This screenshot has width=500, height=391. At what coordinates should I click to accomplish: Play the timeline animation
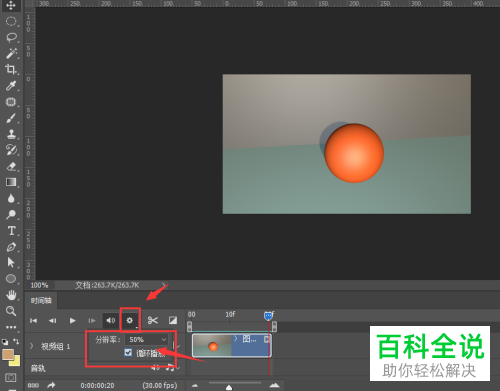72,321
